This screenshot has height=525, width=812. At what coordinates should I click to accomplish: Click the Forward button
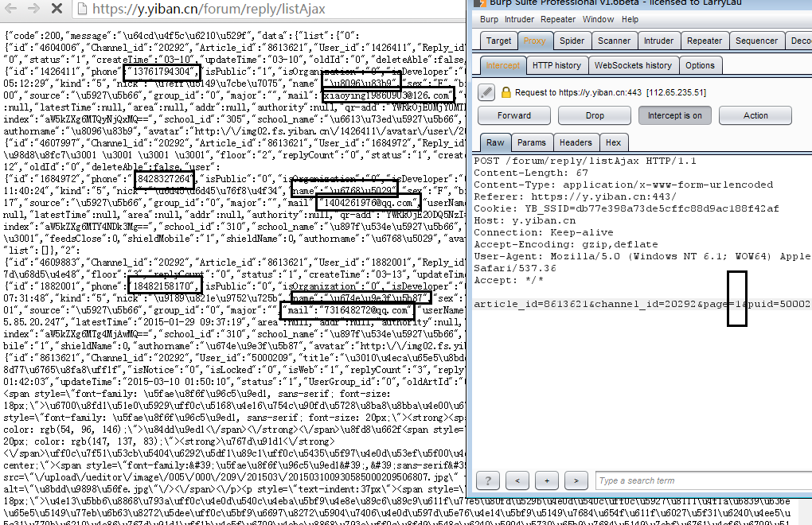(513, 115)
